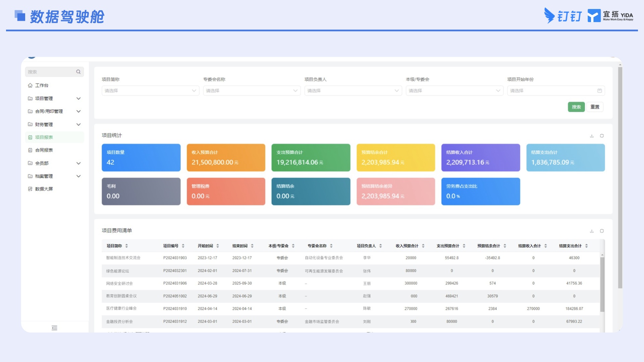This screenshot has height=362, width=644.
Task: Sort table by 项目负责人 column
Action: click(381, 246)
